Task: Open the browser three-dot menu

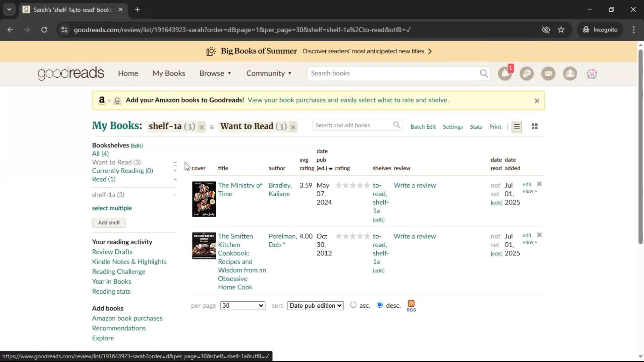Action: [634, 30]
